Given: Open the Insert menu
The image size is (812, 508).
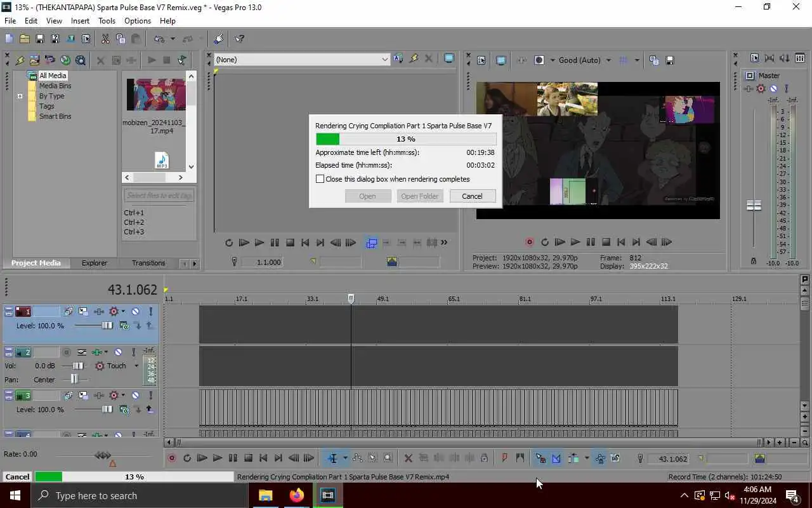Looking at the screenshot, I should coord(80,21).
